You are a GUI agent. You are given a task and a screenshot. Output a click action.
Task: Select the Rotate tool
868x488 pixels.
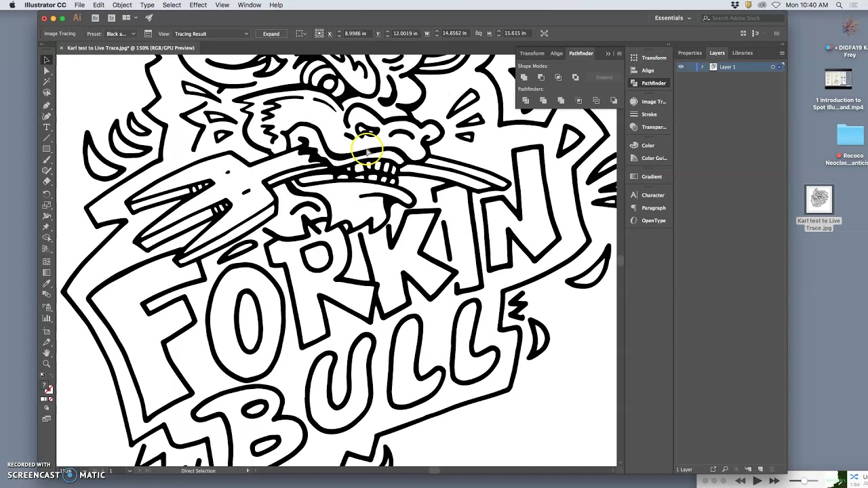point(47,194)
